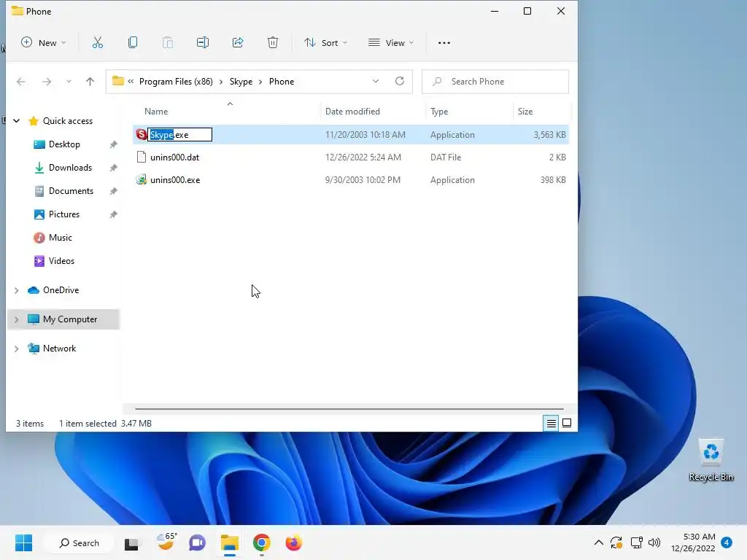
Task: Click the volume speaker tray icon
Action: click(654, 542)
